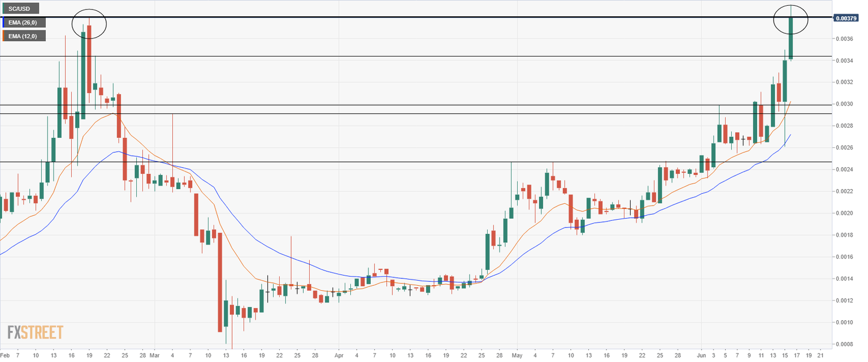868x362 pixels.
Task: Click the 0.0020 price axis label
Action: click(x=845, y=213)
